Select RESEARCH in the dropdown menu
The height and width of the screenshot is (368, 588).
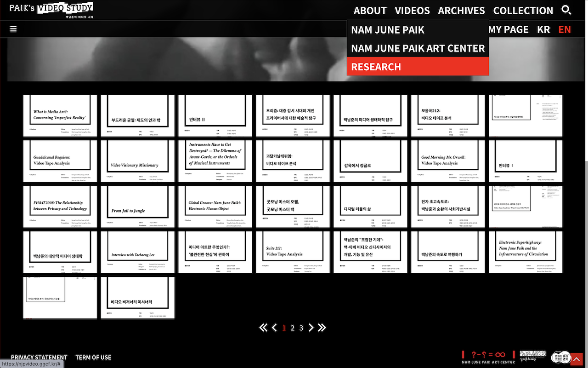coord(418,67)
